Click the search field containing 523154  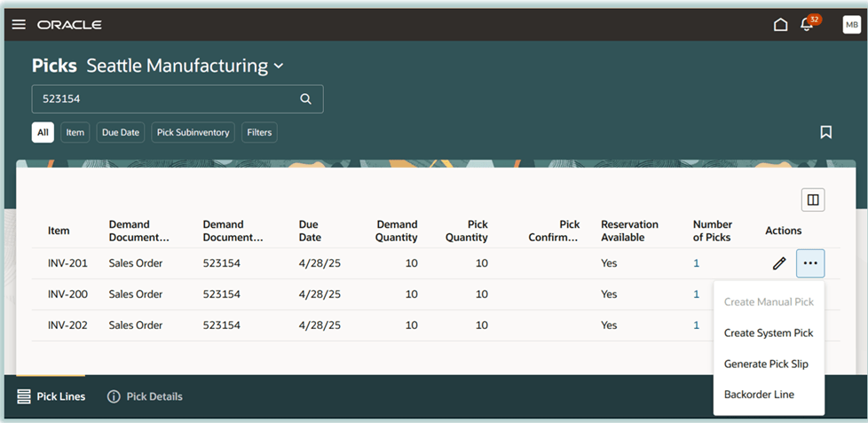coord(164,99)
